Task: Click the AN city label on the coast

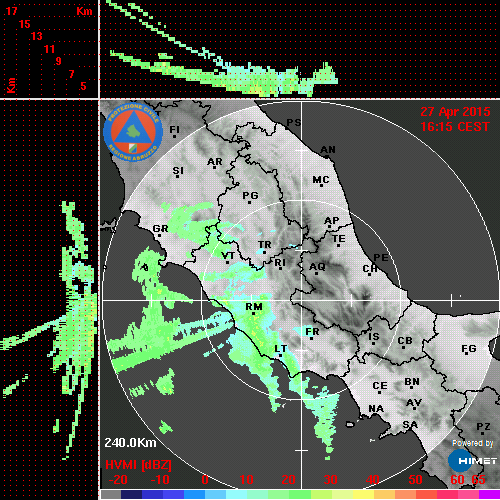Action: coord(328,150)
